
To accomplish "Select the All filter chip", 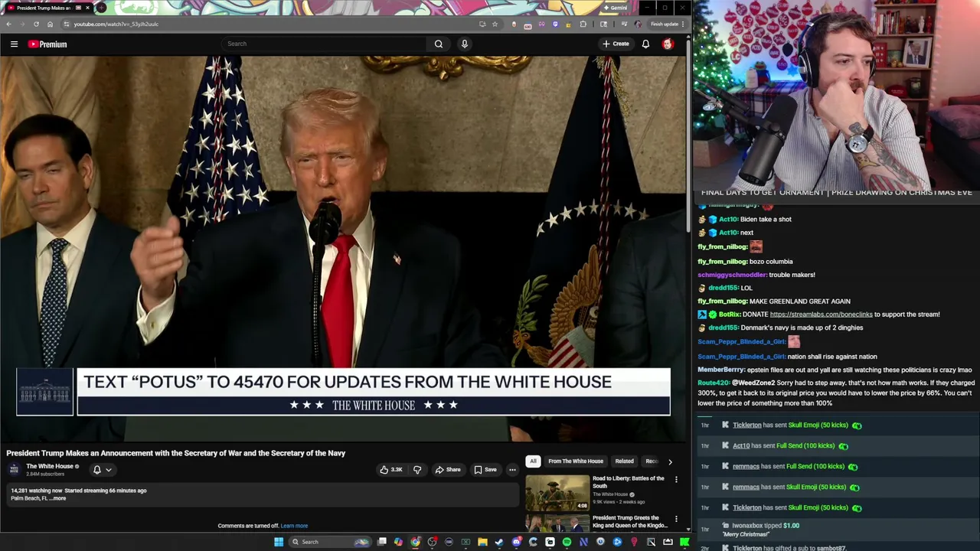I will (533, 461).
